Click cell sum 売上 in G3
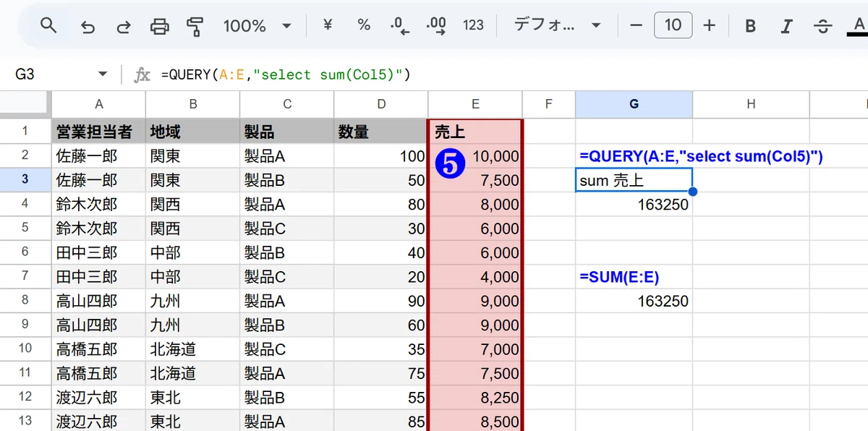This screenshot has height=431, width=868. click(x=634, y=180)
